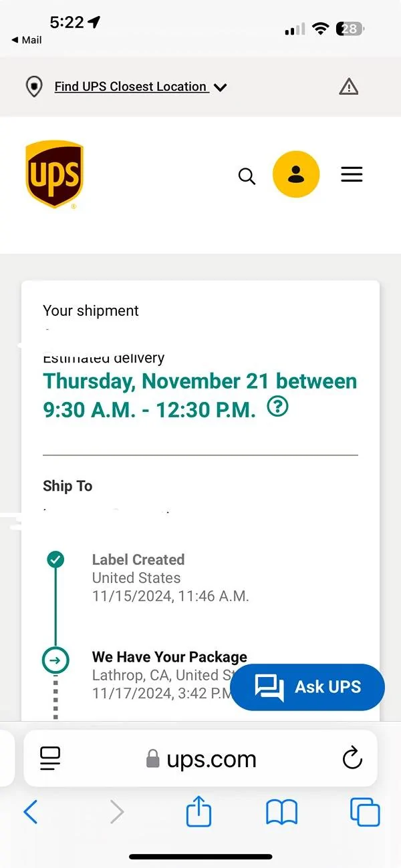Go back with Safari back arrow
The width and height of the screenshot is (401, 868).
tap(31, 813)
